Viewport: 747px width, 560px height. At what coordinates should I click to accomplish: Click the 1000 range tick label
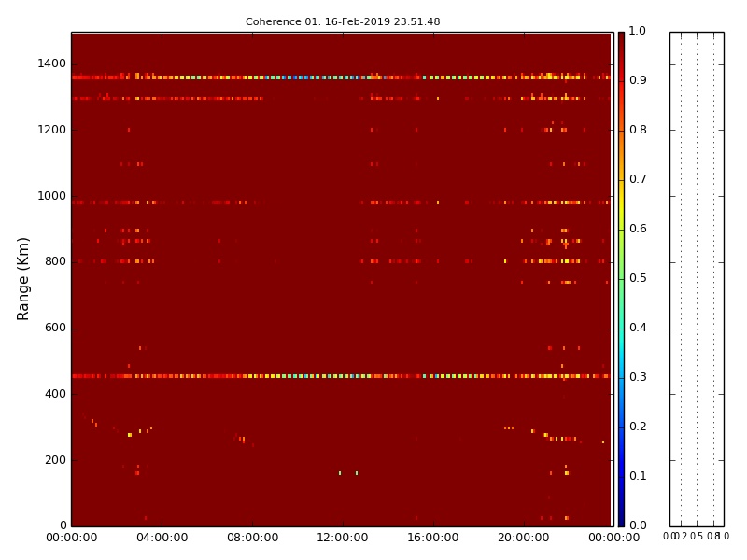(x=52, y=196)
